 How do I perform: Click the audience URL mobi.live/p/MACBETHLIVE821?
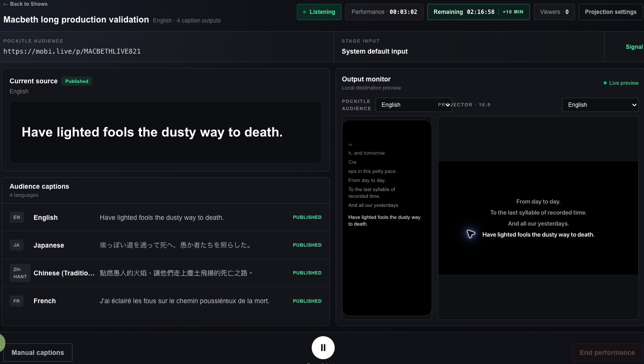click(x=72, y=51)
